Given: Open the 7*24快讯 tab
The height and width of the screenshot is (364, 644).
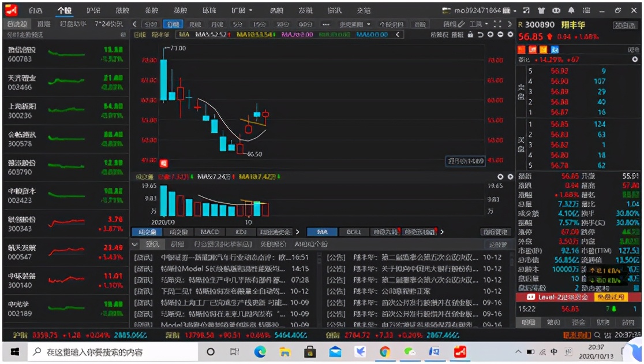Looking at the screenshot, I should tap(108, 24).
